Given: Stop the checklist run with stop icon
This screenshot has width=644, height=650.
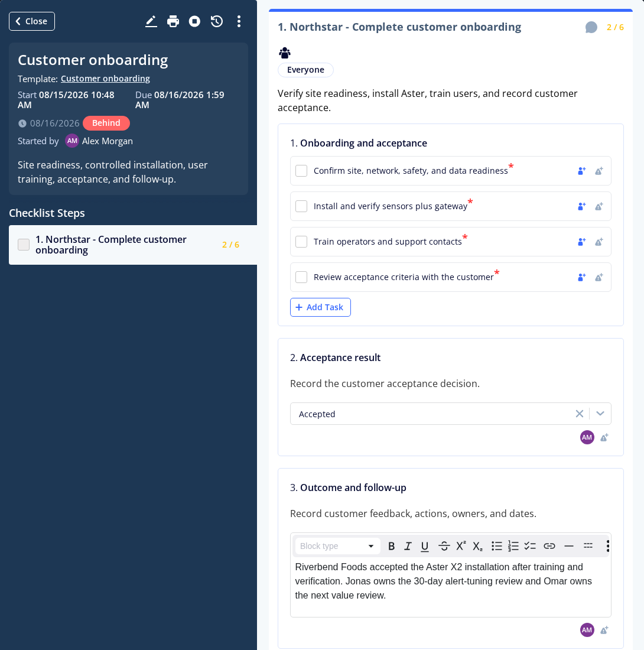Looking at the screenshot, I should [194, 21].
